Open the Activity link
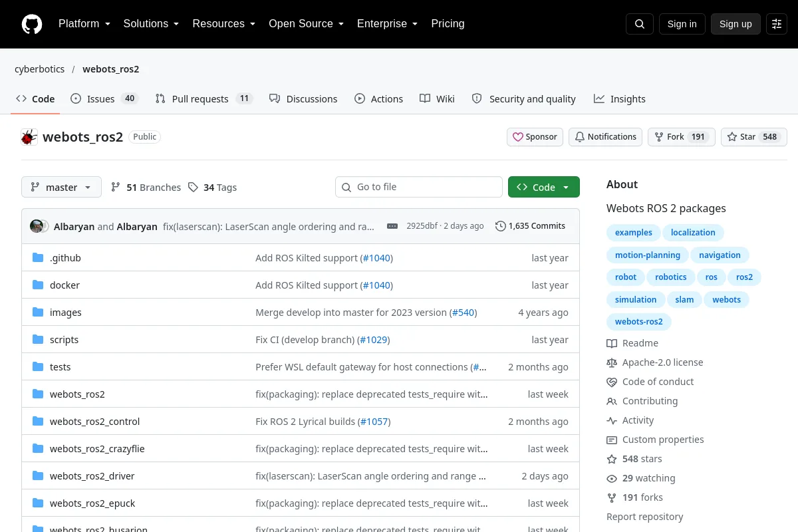Viewport: 798px width, 532px height. [630, 420]
